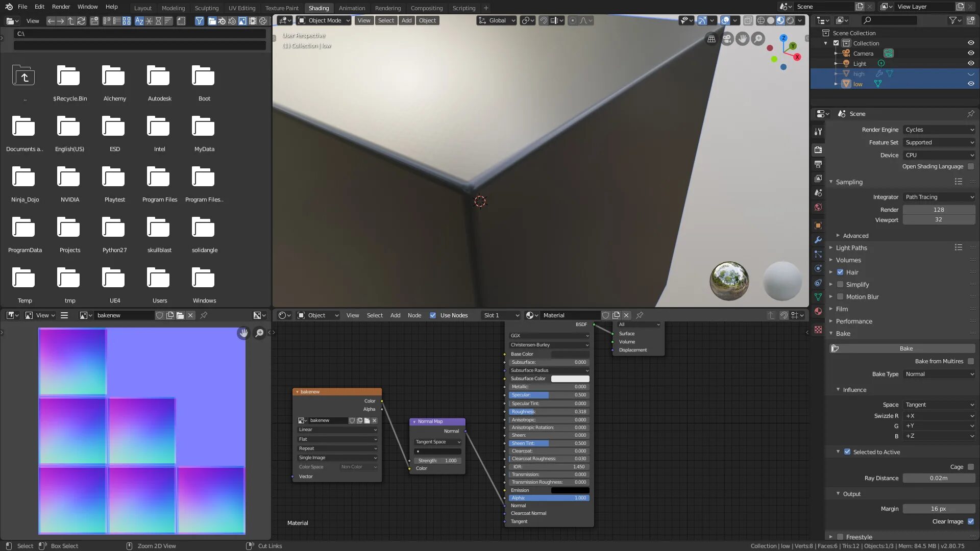Uncheck the Clear Image option
Screen dimensions: 980x551
click(x=971, y=521)
